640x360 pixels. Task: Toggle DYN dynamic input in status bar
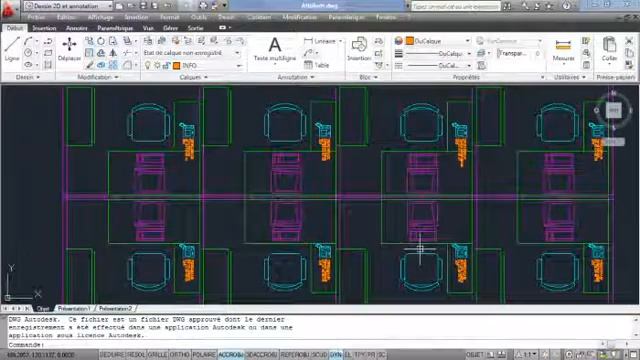coord(336,355)
